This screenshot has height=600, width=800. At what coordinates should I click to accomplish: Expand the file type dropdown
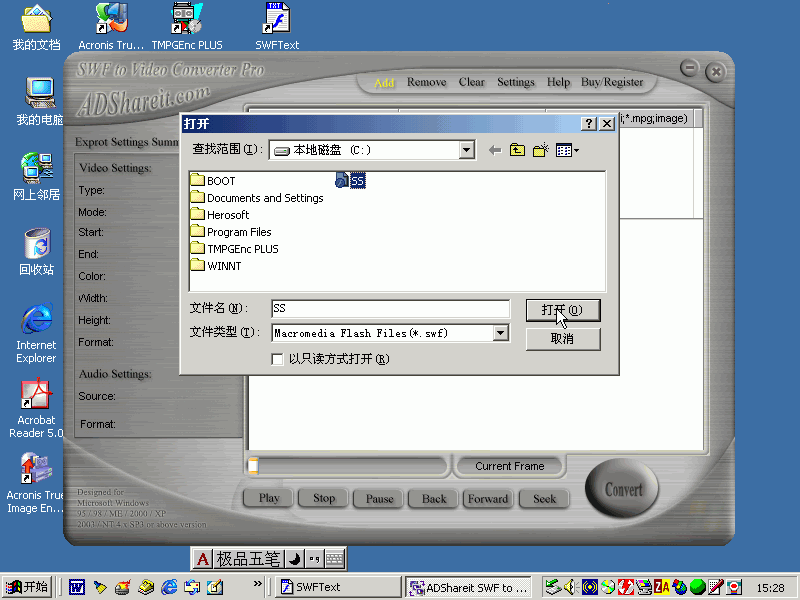coord(501,333)
